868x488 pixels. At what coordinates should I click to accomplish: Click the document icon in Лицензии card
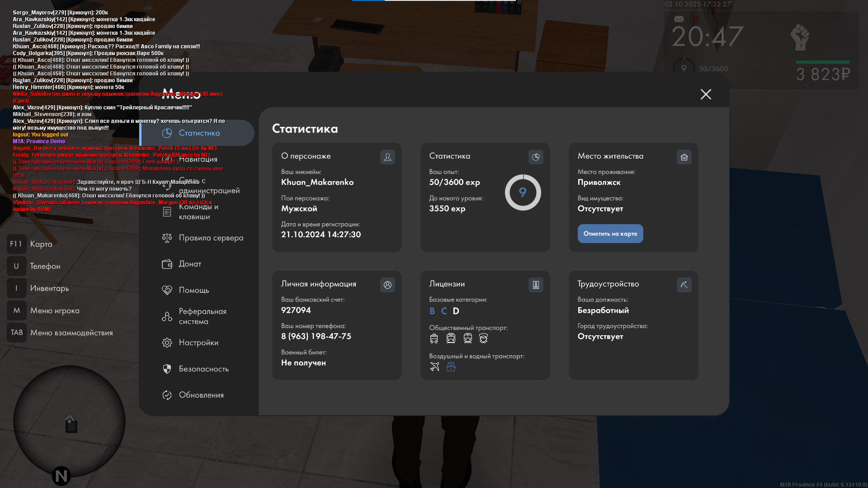click(x=536, y=285)
